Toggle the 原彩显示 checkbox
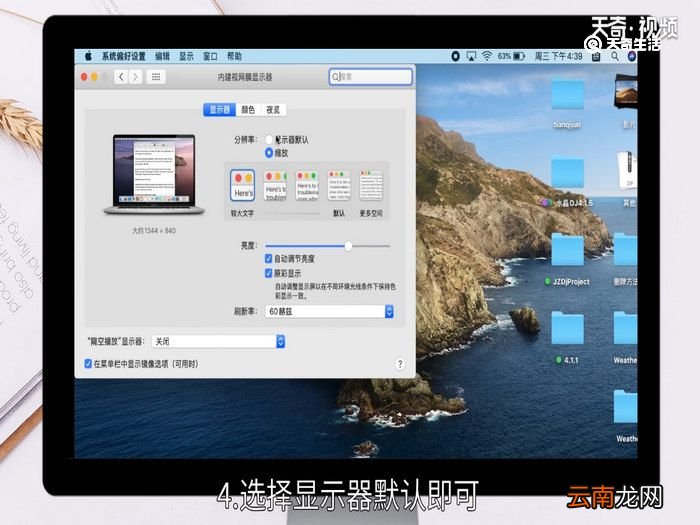Viewport: 700px width, 525px height. point(268,273)
